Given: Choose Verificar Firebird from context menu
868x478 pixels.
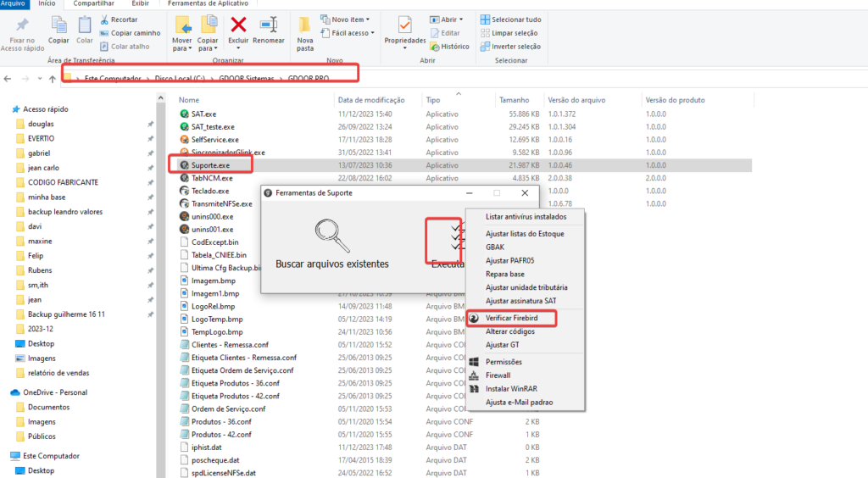Looking at the screenshot, I should click(x=511, y=318).
